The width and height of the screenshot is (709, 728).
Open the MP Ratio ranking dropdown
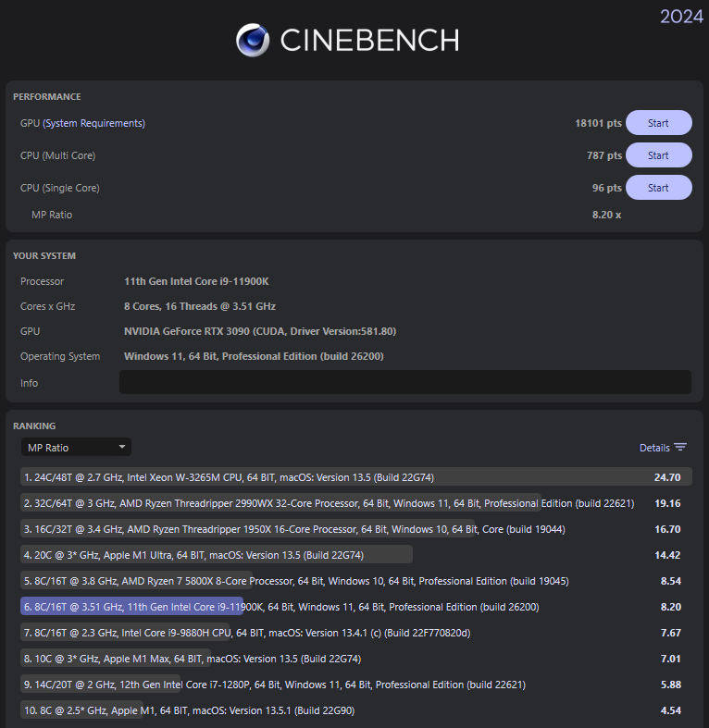coord(76,447)
